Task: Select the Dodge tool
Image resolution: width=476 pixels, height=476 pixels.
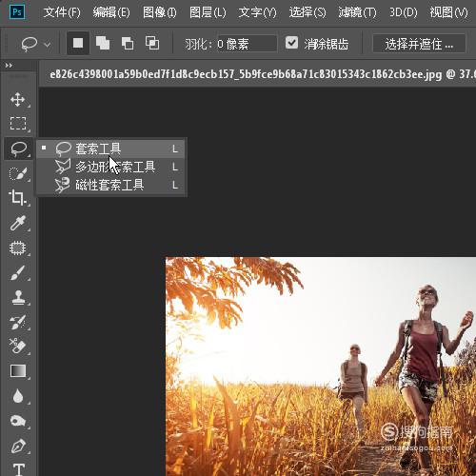Action: 18,421
